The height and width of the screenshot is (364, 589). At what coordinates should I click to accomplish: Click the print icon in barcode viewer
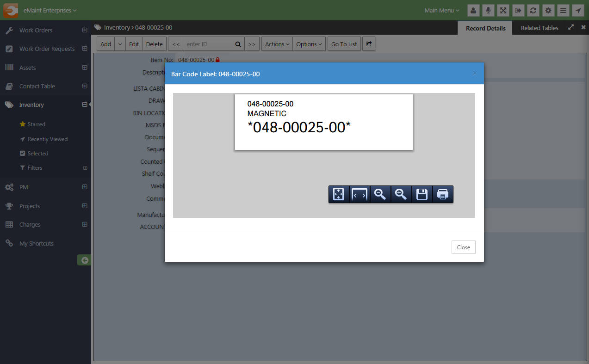[443, 194]
